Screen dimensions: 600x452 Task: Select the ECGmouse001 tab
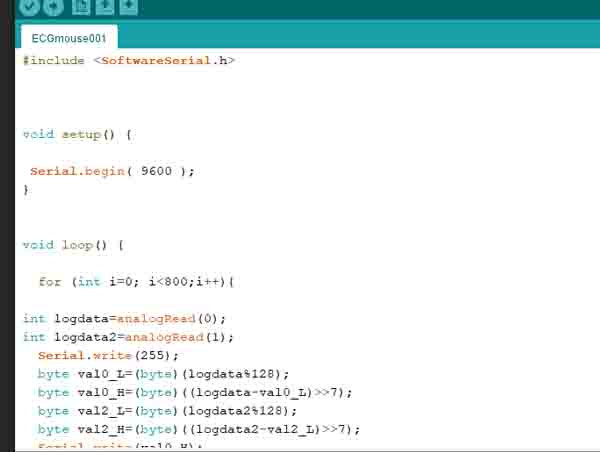68,38
